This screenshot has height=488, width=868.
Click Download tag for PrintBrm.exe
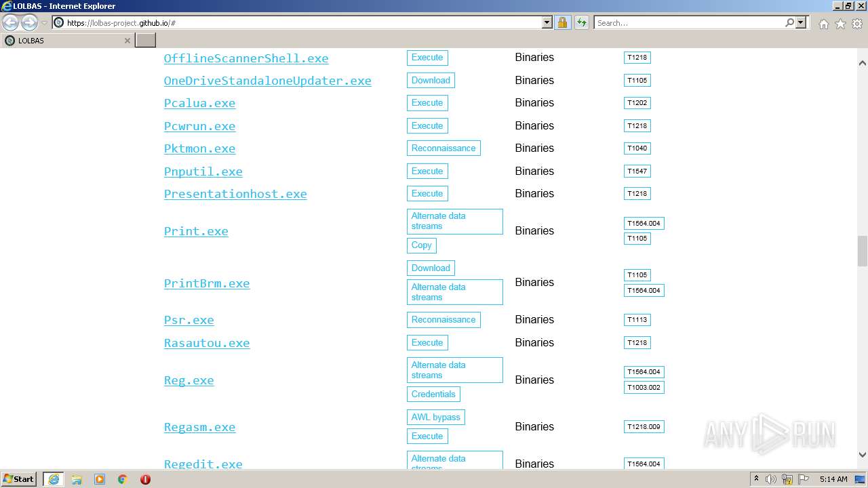pyautogui.click(x=431, y=268)
